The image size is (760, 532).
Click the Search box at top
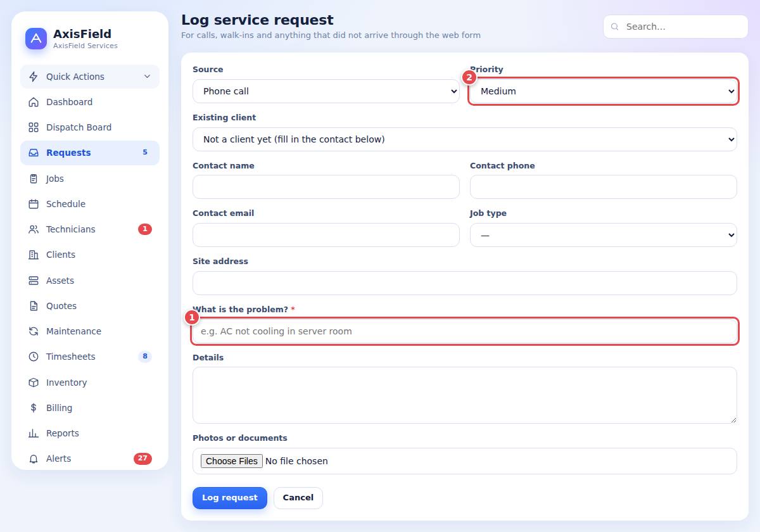pyautogui.click(x=676, y=27)
